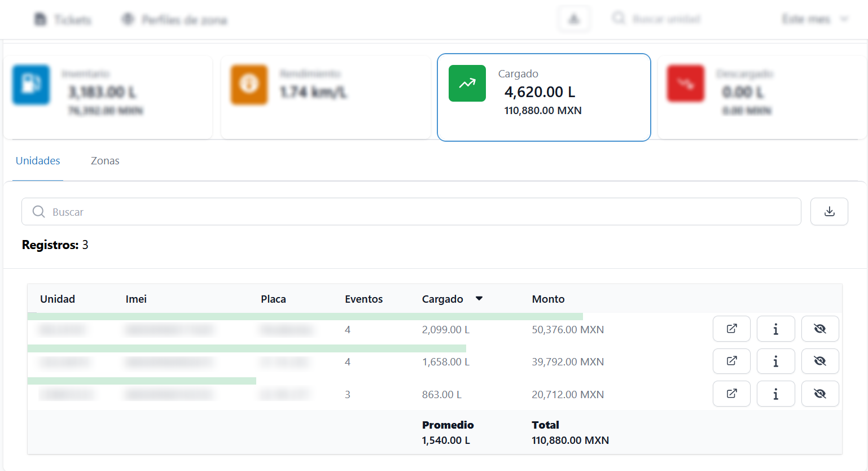Click the upload button in top bar
Screen dimensions: 868x471
coord(574,20)
